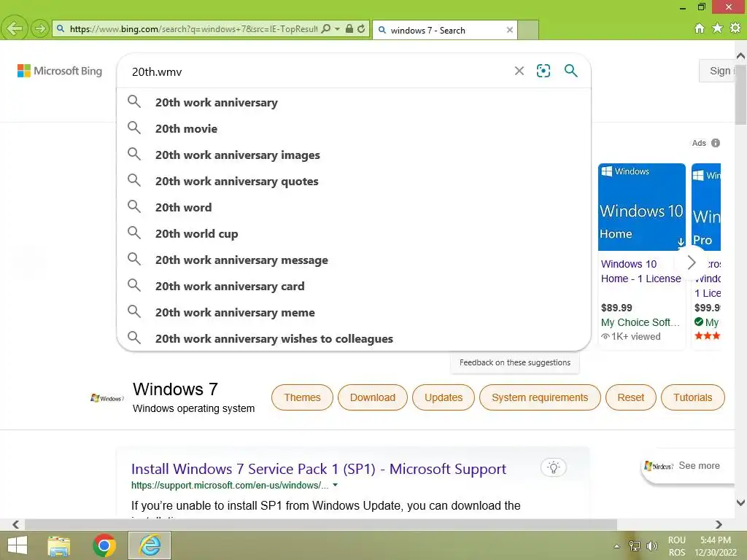Click the security lock icon in address bar

(x=349, y=28)
